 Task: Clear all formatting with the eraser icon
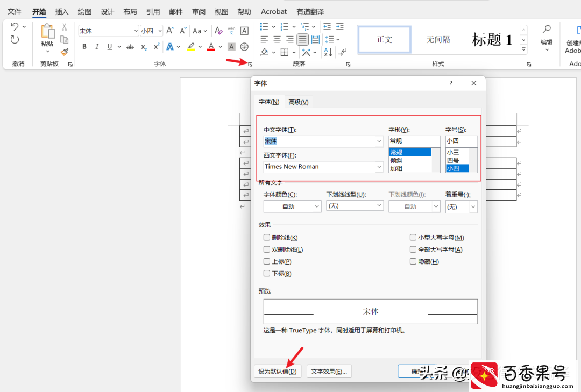pos(218,31)
